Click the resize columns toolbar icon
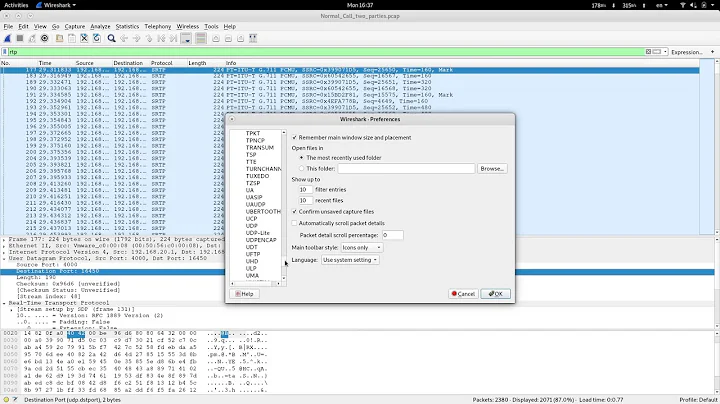The width and height of the screenshot is (720, 404). point(253,39)
